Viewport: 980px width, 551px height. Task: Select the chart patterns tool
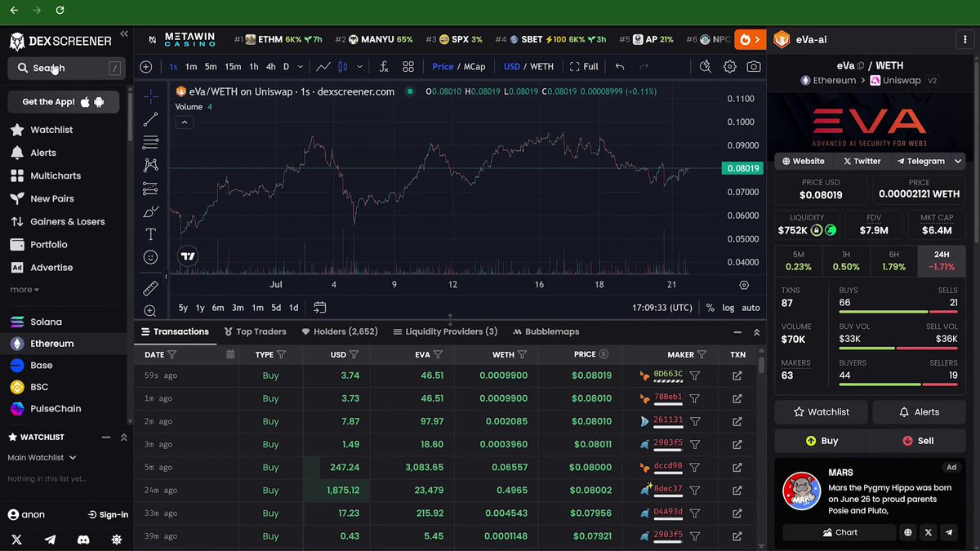click(x=150, y=166)
